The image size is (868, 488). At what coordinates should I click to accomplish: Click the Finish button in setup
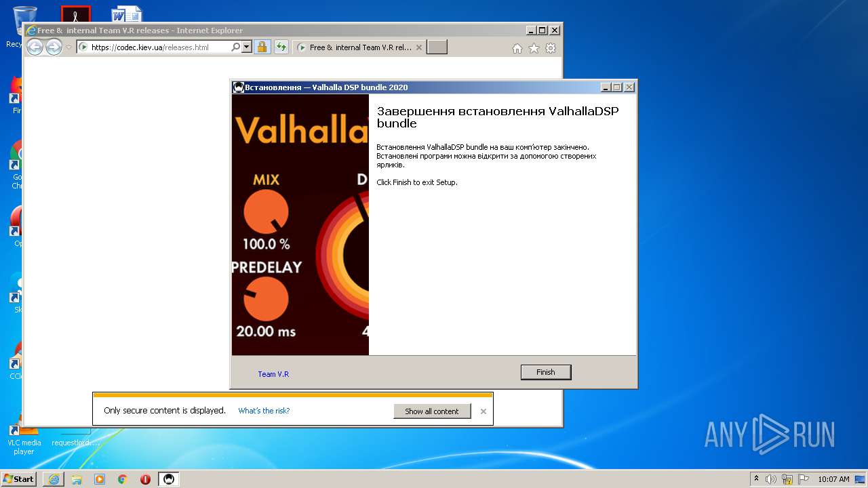tap(546, 372)
